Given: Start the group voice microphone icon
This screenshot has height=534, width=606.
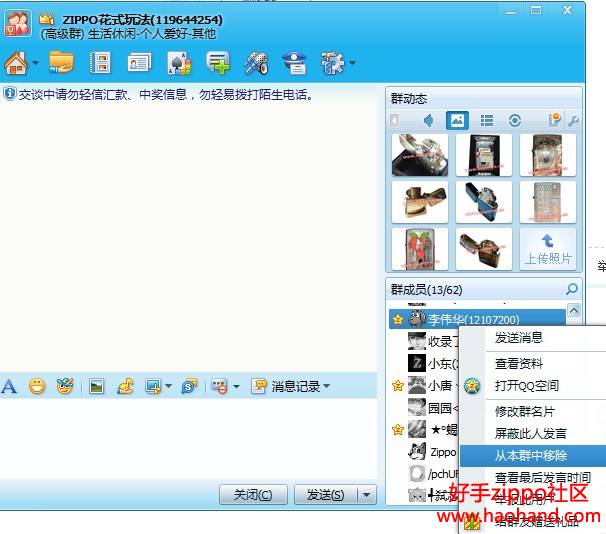Looking at the screenshot, I should point(256,63).
